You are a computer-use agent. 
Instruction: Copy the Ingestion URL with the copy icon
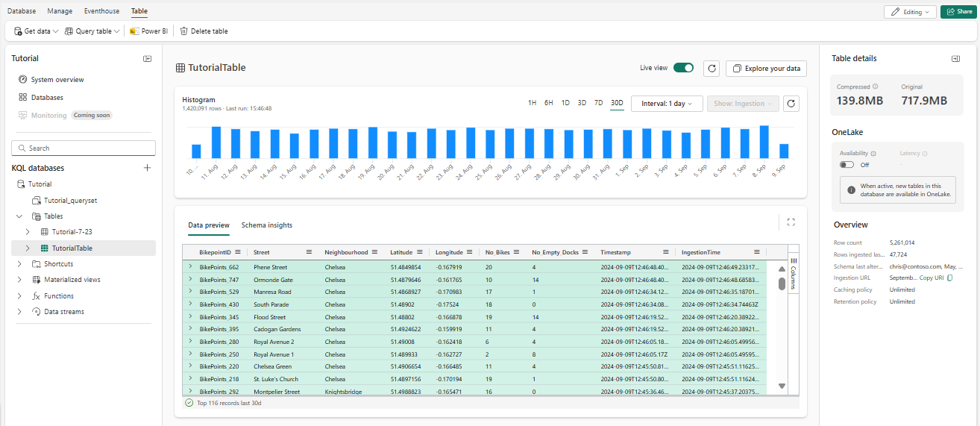click(949, 278)
